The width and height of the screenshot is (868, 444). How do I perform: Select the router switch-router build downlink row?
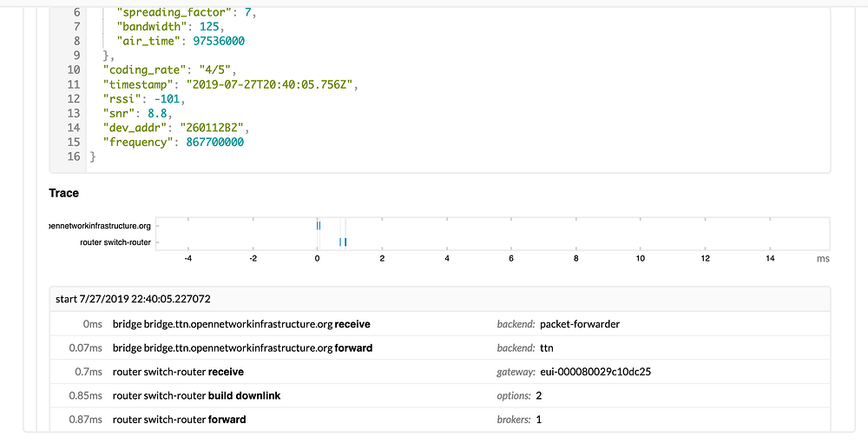[440, 395]
